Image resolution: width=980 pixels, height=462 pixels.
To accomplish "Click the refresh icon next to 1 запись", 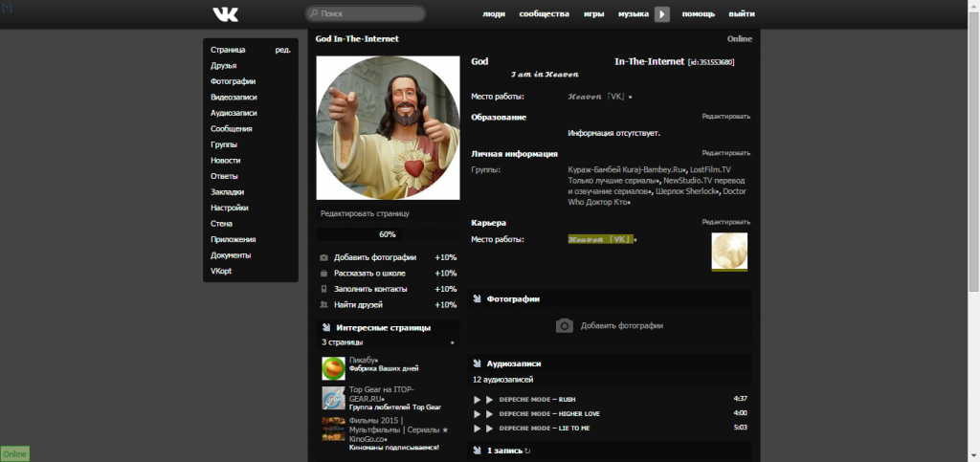I will click(527, 451).
